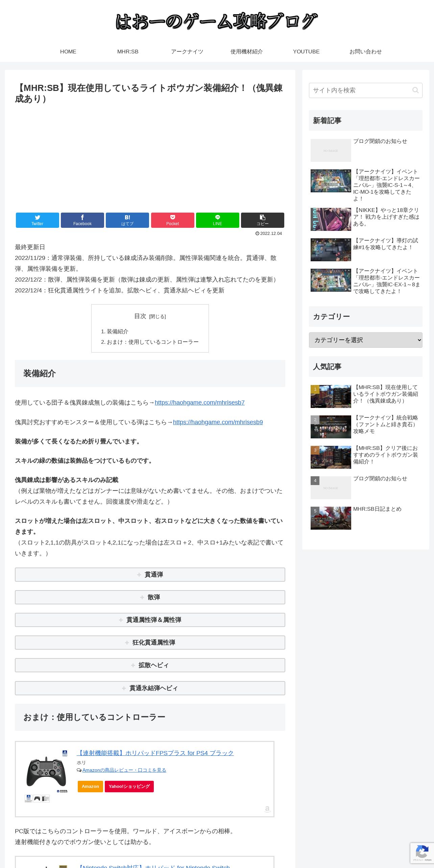The image size is (434, 868).
Task: Click the 新着記事 sidebar heading
Action: 366,120
